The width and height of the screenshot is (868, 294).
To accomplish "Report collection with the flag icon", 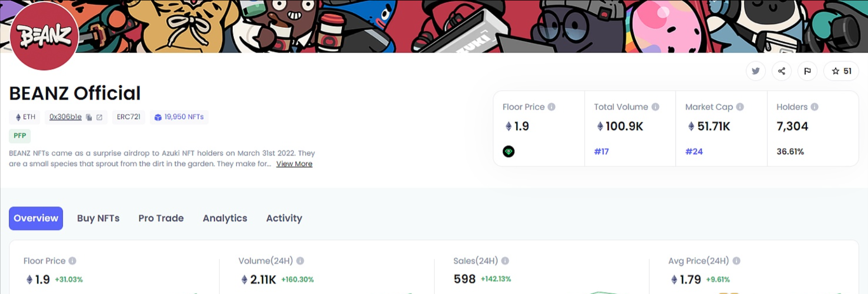I will pyautogui.click(x=807, y=71).
